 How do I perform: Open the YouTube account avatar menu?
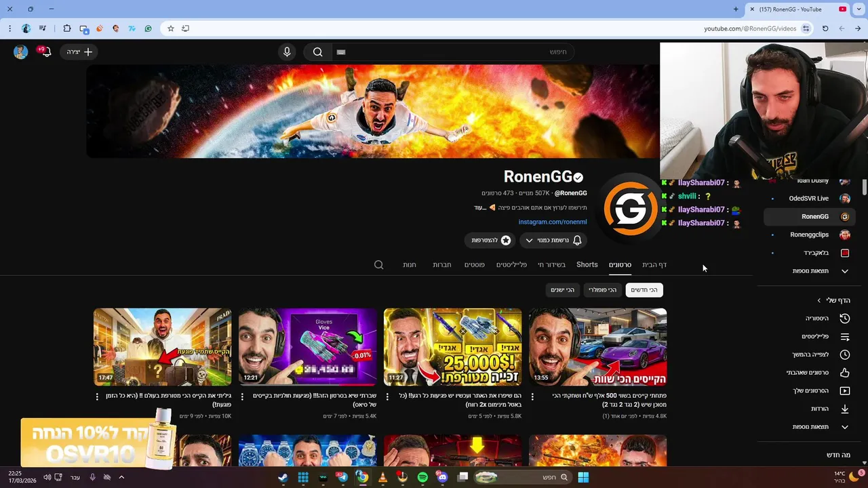(20, 52)
